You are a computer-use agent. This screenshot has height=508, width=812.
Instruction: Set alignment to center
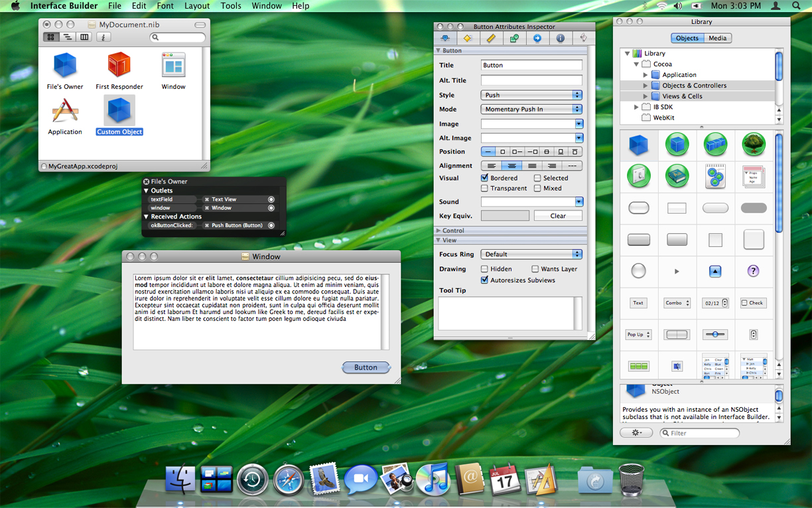[511, 166]
